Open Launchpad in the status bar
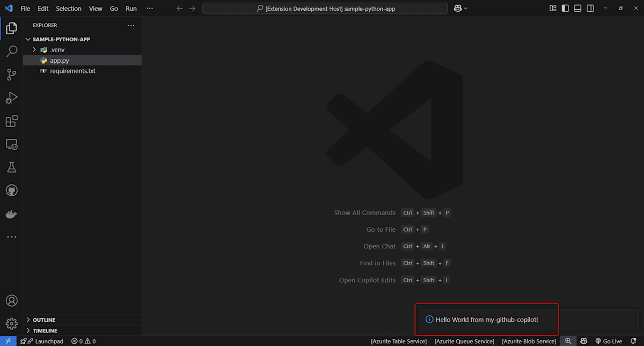644x346 pixels. 42,341
